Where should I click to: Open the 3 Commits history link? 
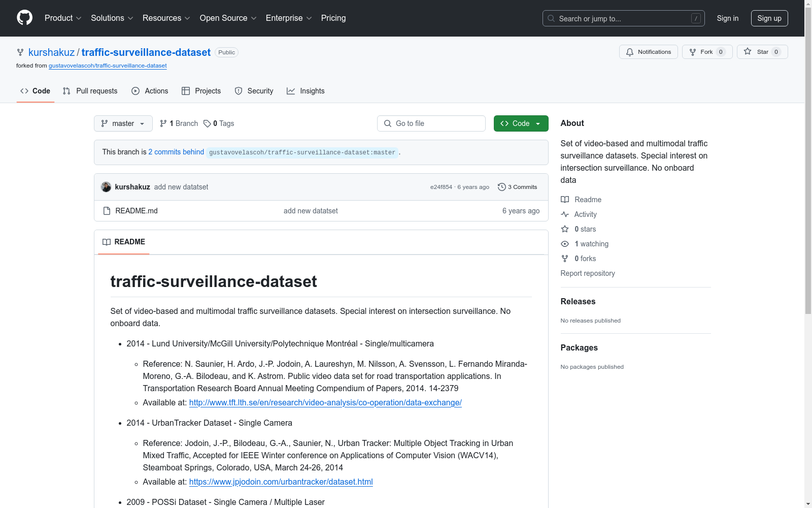[x=518, y=187]
